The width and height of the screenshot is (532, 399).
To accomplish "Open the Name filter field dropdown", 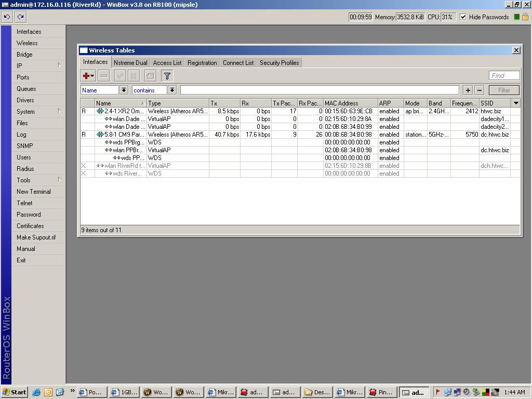I will pos(124,90).
